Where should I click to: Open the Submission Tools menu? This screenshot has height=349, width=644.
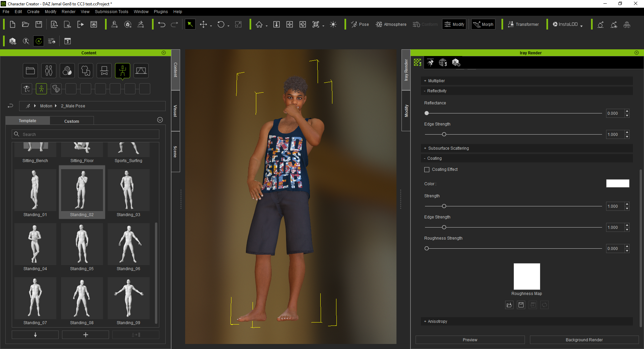coord(112,11)
